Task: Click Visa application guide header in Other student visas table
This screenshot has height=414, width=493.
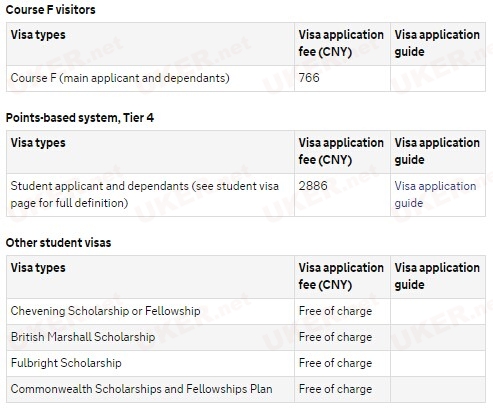Action: [437, 276]
